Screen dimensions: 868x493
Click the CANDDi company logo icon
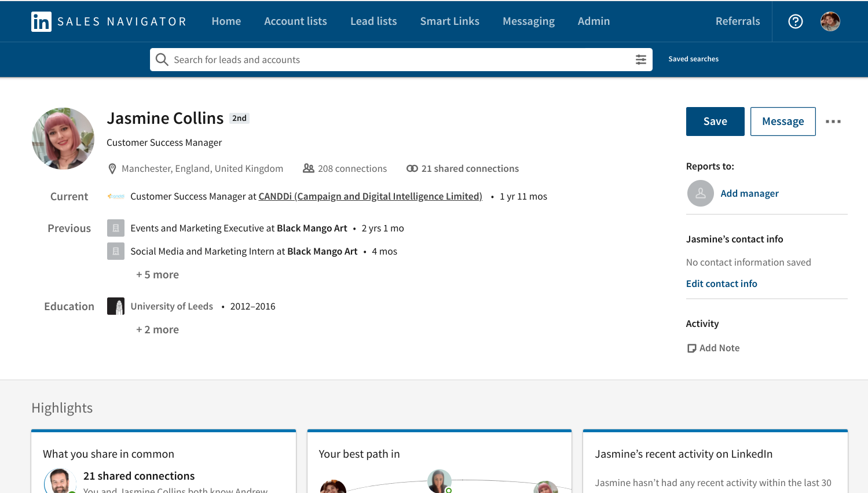116,197
